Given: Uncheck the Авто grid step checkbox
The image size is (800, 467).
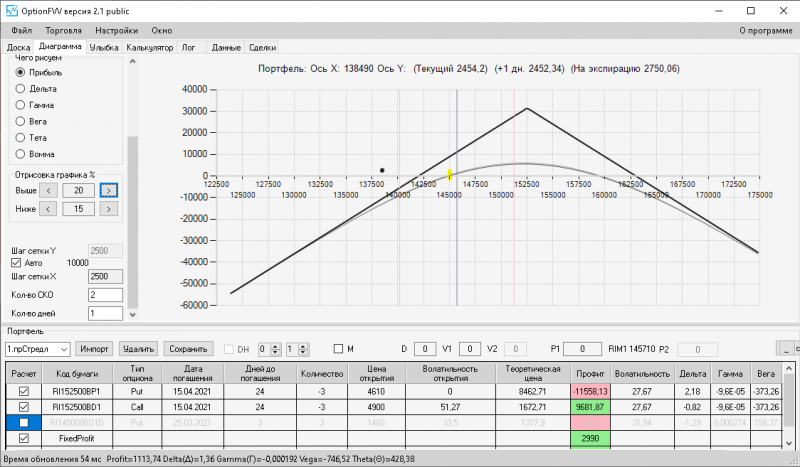Looking at the screenshot, I should point(16,263).
